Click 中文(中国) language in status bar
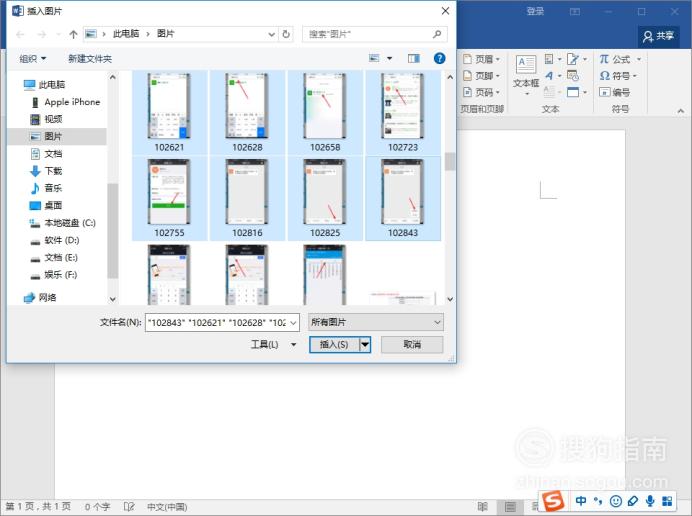The width and height of the screenshot is (692, 516). click(x=167, y=507)
